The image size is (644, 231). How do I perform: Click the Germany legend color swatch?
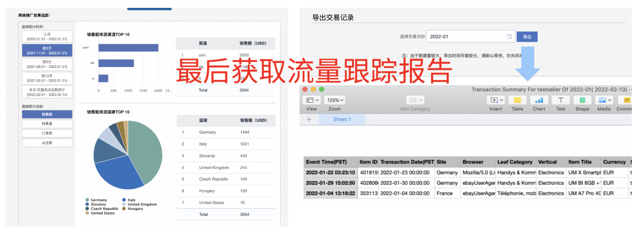[87, 200]
